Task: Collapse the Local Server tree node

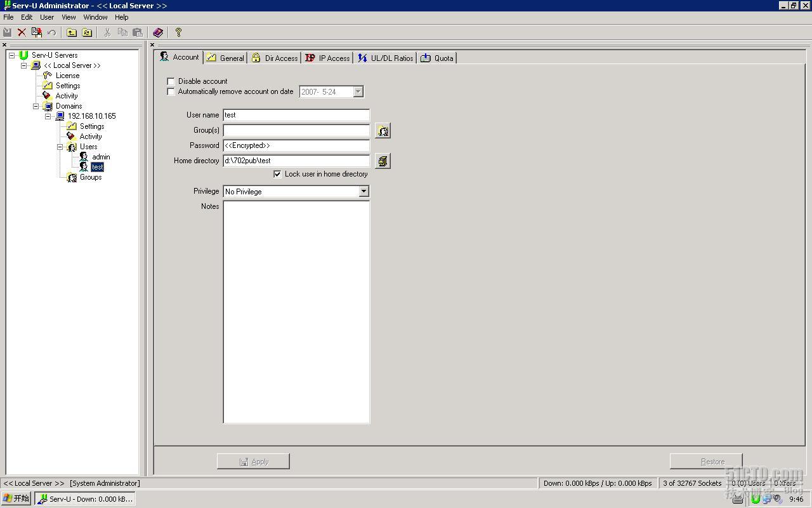Action: 24,65
